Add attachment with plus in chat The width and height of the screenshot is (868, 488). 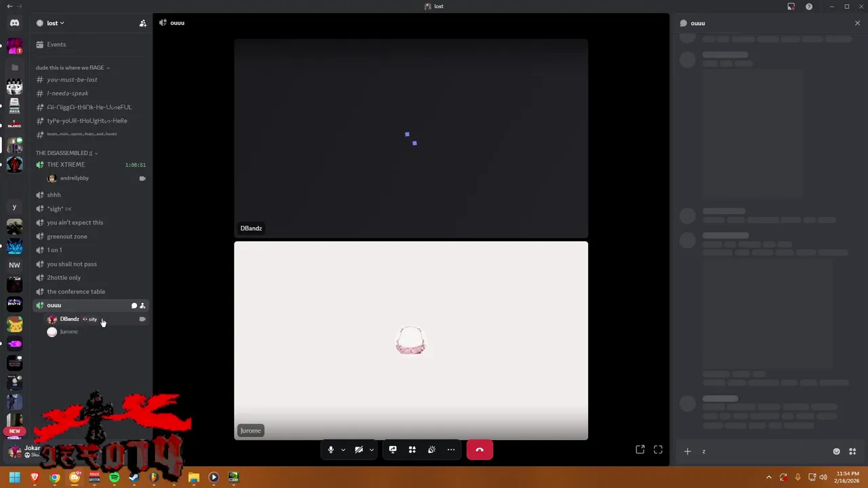(x=687, y=451)
